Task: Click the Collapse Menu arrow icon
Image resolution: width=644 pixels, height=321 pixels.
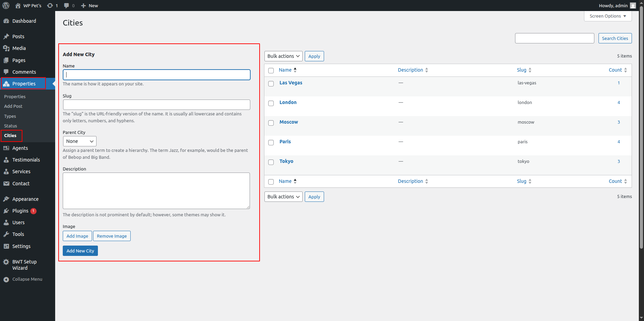Action: (6, 279)
